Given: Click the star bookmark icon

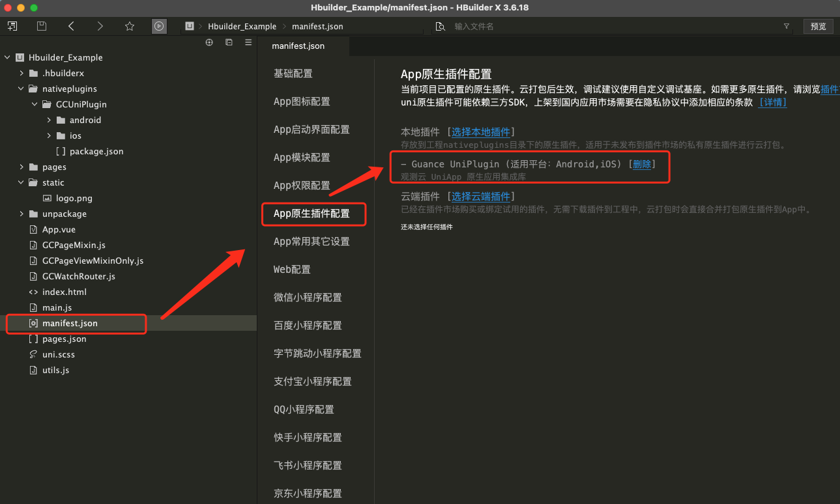Looking at the screenshot, I should coord(130,26).
